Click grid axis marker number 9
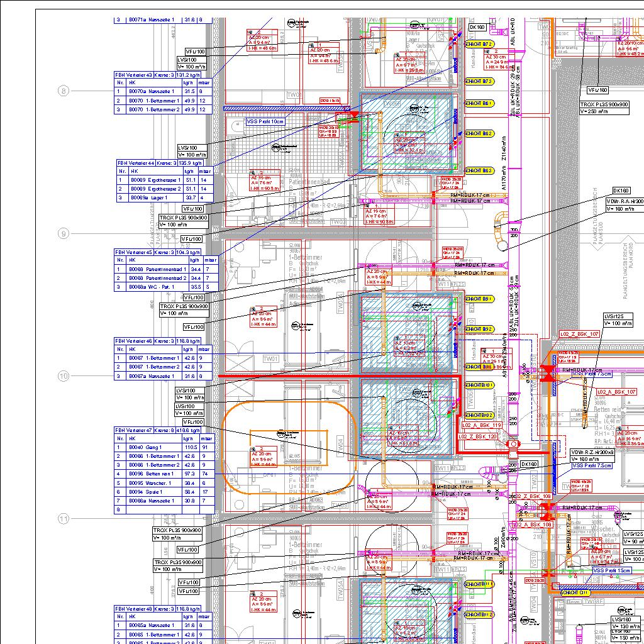The width and height of the screenshot is (644, 644). (64, 234)
